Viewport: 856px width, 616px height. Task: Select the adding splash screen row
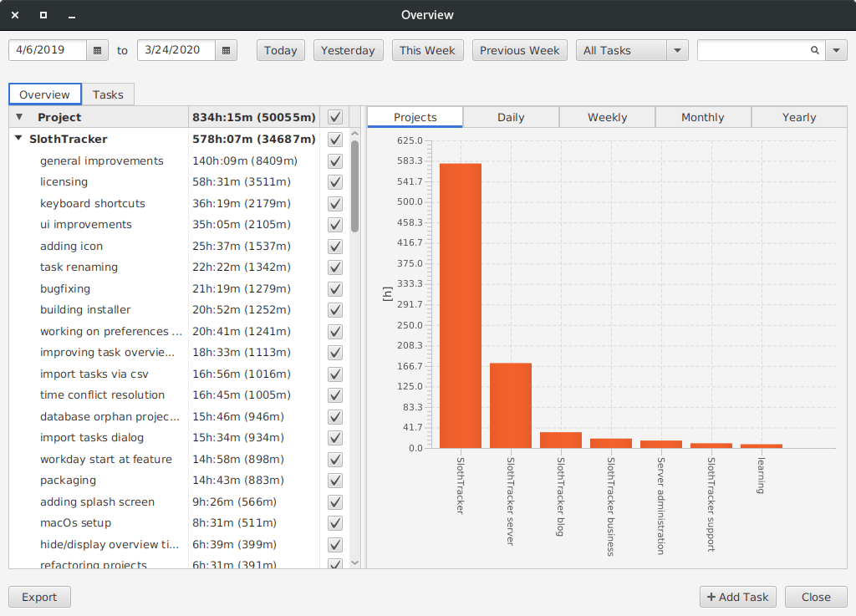[179, 502]
